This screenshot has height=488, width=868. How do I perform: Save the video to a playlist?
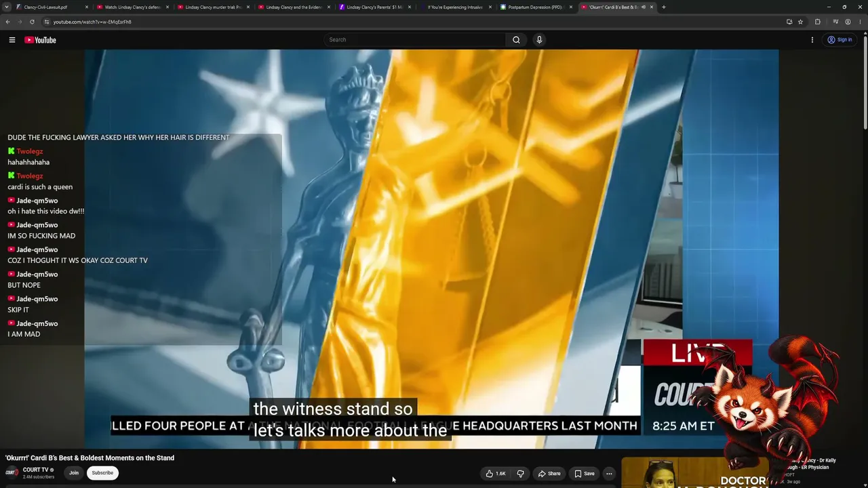(x=584, y=474)
